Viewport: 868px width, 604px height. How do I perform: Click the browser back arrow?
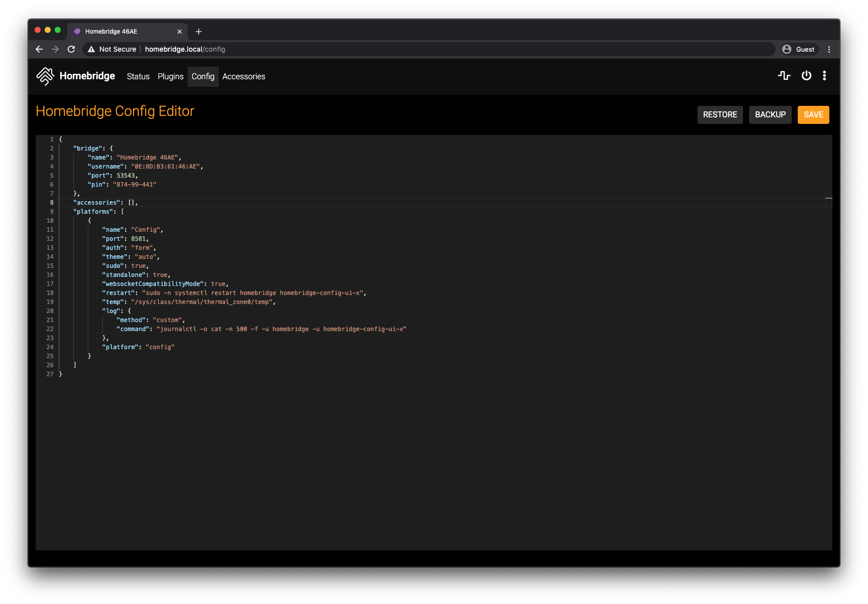[39, 49]
